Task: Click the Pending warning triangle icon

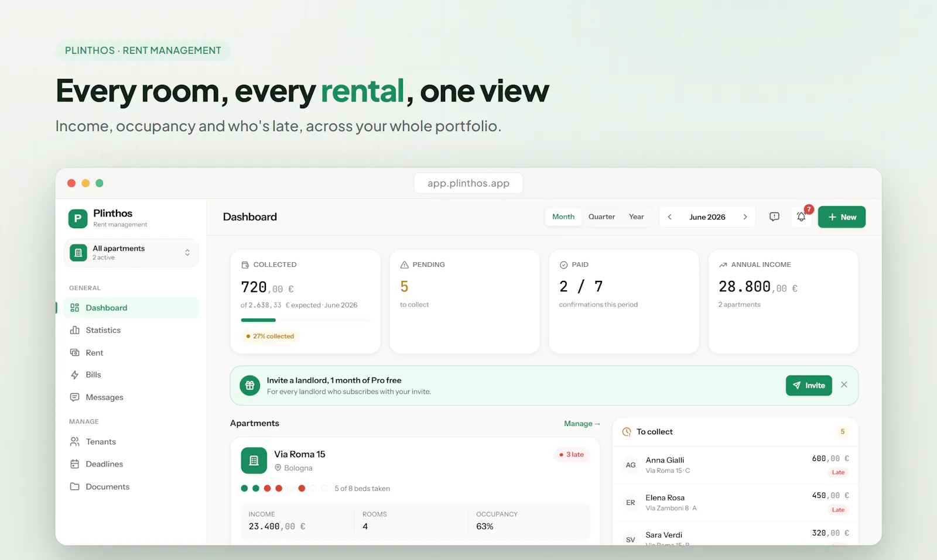Action: (404, 265)
